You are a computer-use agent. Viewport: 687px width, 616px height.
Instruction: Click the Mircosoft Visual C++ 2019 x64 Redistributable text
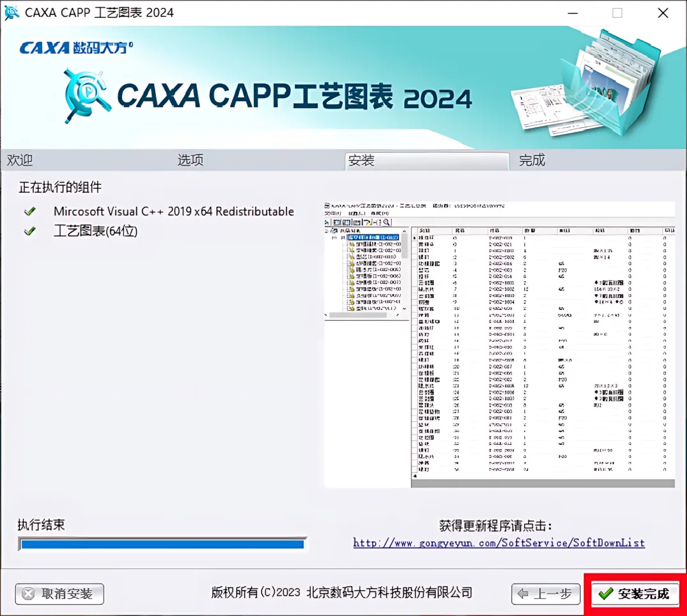(x=174, y=211)
